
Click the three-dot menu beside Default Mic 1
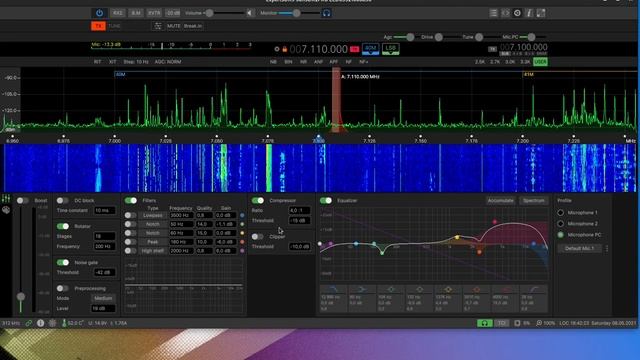tap(607, 248)
